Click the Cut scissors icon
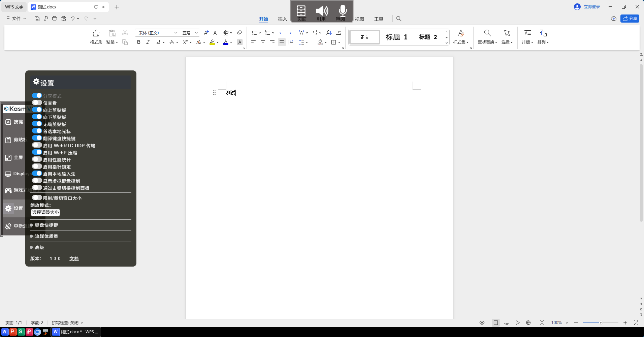Screen dimensions: 644x337 pyautogui.click(x=125, y=33)
